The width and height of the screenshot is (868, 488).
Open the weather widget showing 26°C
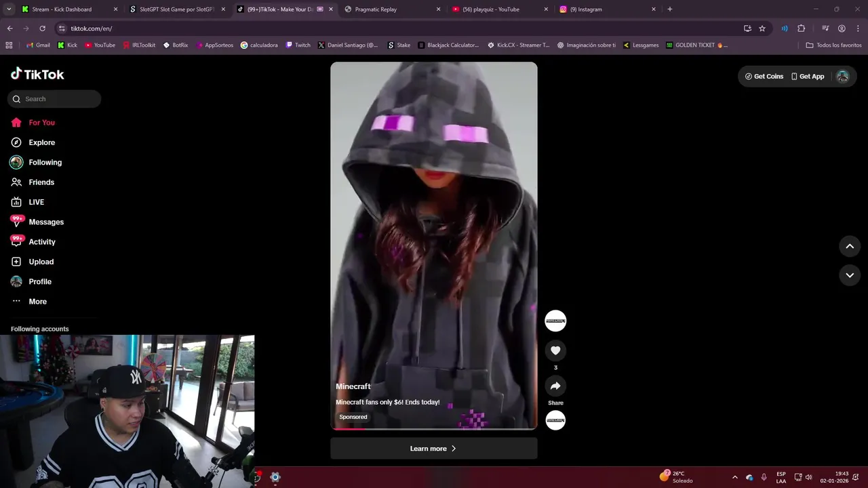point(676,477)
